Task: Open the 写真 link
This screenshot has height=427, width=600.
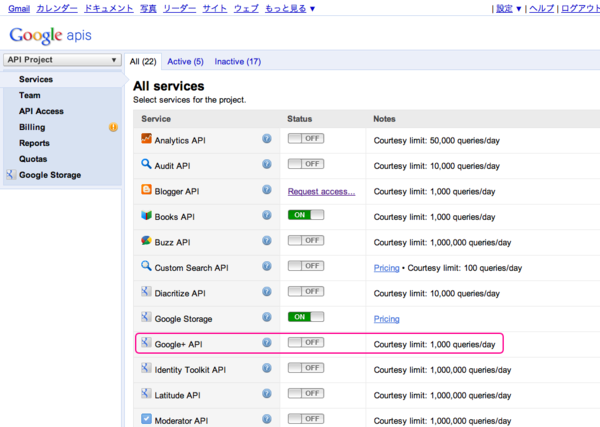Action: click(148, 8)
